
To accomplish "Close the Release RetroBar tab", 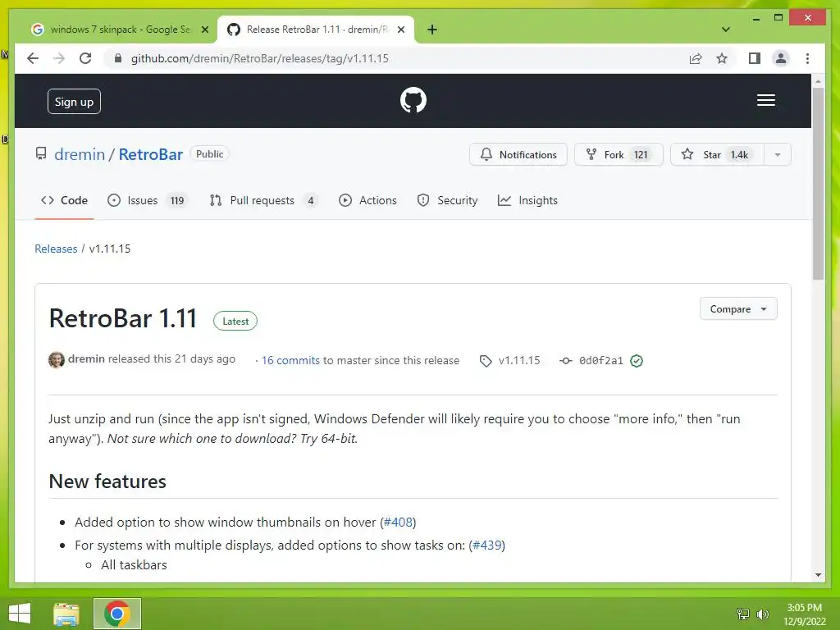I will (x=400, y=30).
